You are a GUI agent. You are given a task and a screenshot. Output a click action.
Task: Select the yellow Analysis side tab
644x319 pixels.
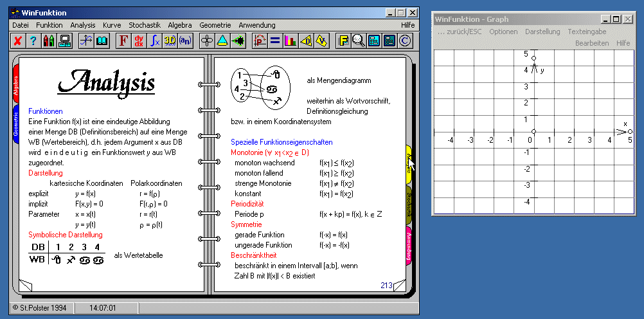click(408, 165)
